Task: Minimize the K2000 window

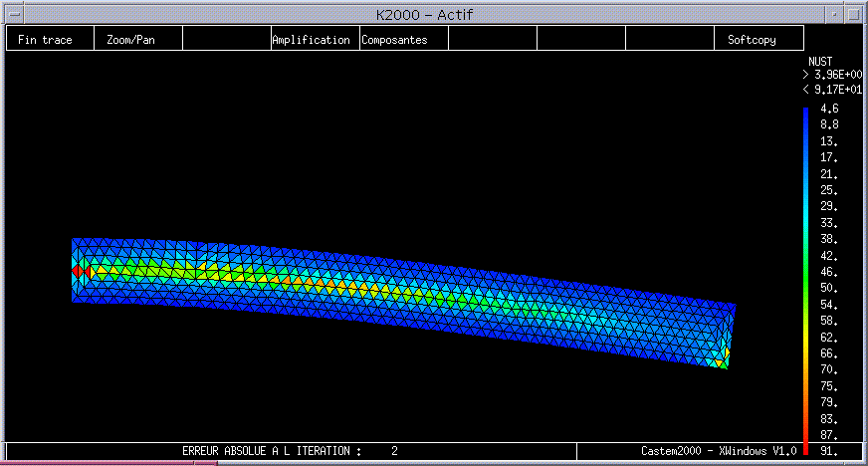Action: (835, 13)
